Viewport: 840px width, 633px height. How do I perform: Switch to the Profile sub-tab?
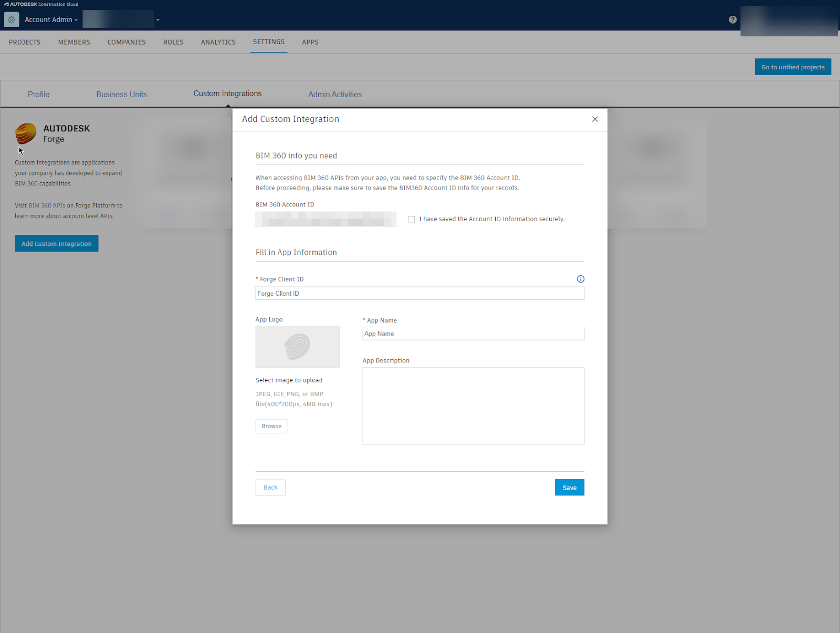pos(39,95)
